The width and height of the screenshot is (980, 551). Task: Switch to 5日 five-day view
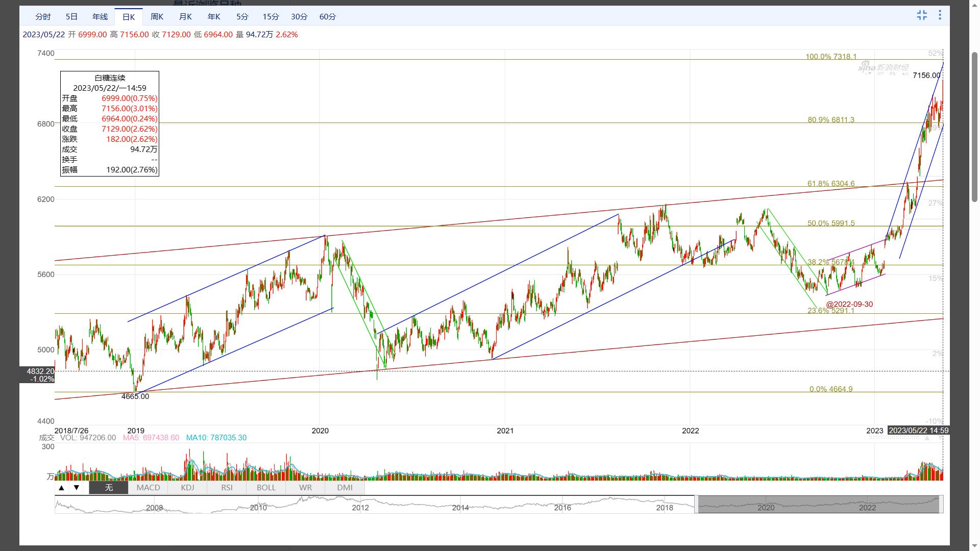click(x=71, y=17)
